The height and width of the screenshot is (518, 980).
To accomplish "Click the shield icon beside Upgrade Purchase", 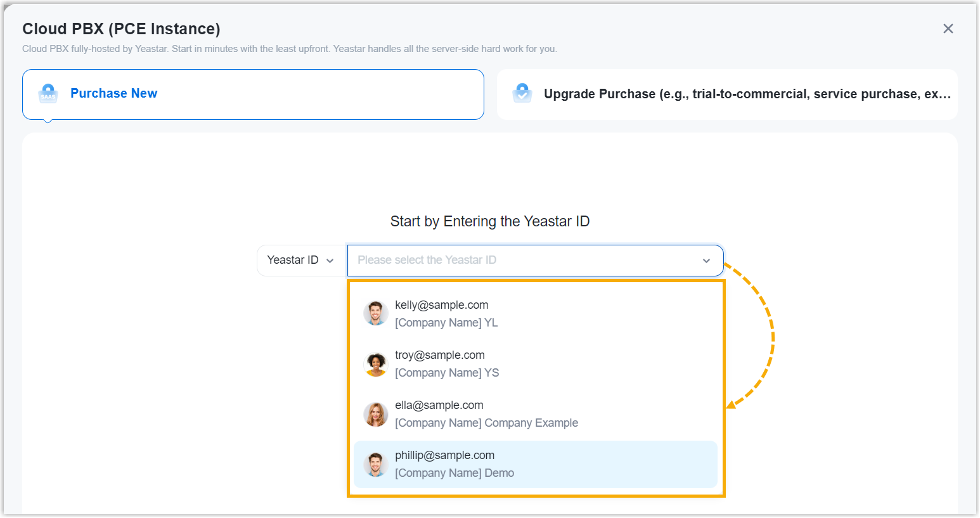I will click(522, 94).
